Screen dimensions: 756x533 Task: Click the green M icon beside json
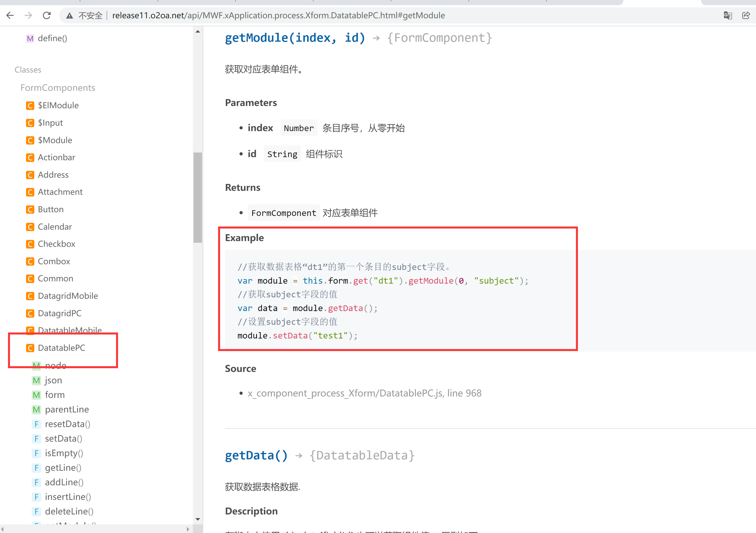point(36,381)
